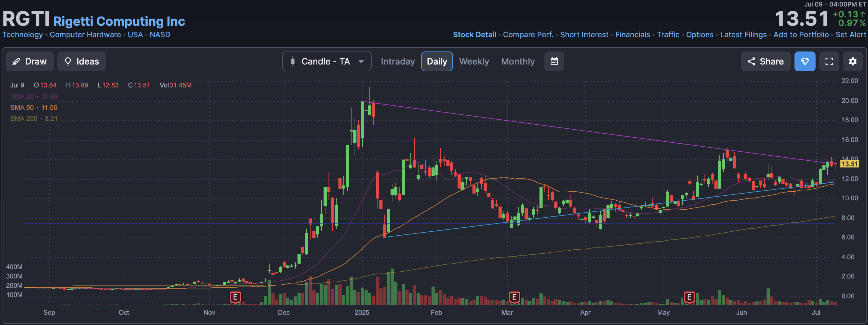
Task: Open chart settings gear
Action: pyautogui.click(x=852, y=61)
